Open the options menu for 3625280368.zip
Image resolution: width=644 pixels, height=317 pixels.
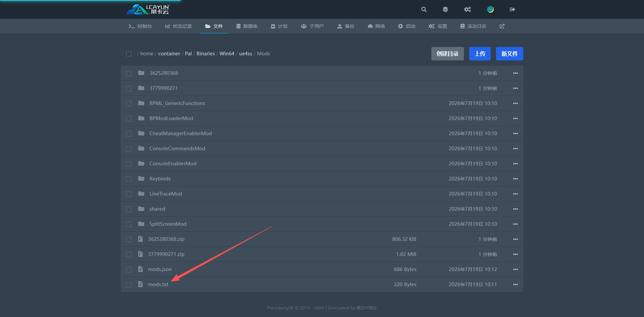pyautogui.click(x=516, y=239)
